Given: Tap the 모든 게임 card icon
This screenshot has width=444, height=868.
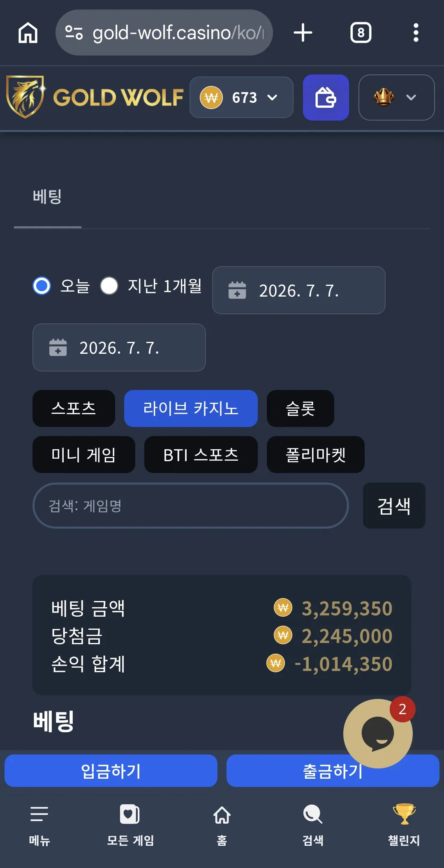Looking at the screenshot, I should (130, 814).
